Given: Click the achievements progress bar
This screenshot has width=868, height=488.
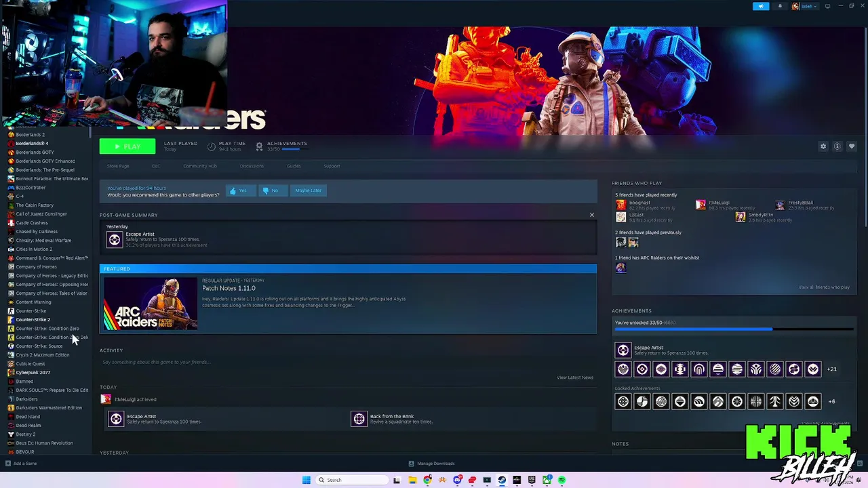Looking at the screenshot, I should 734,329.
